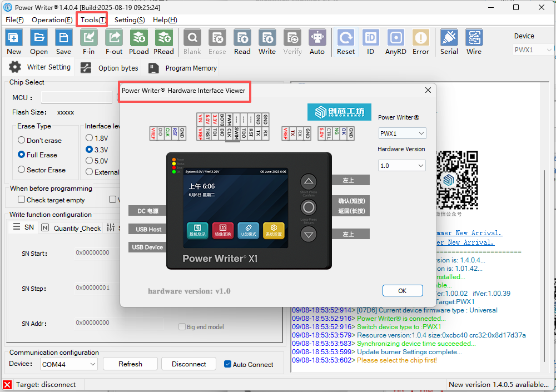Click the SN Addr input field
Image resolution: width=556 pixels, height=392 pixels.
(118, 323)
